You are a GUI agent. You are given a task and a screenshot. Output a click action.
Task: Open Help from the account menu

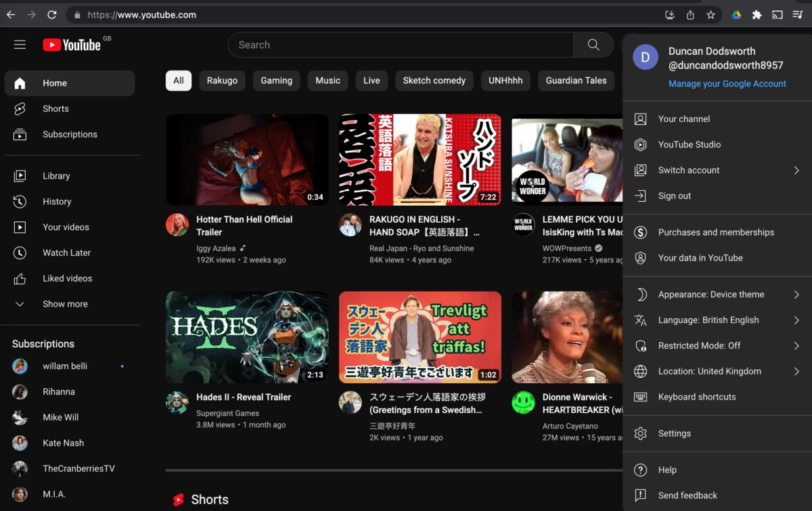coord(717,470)
